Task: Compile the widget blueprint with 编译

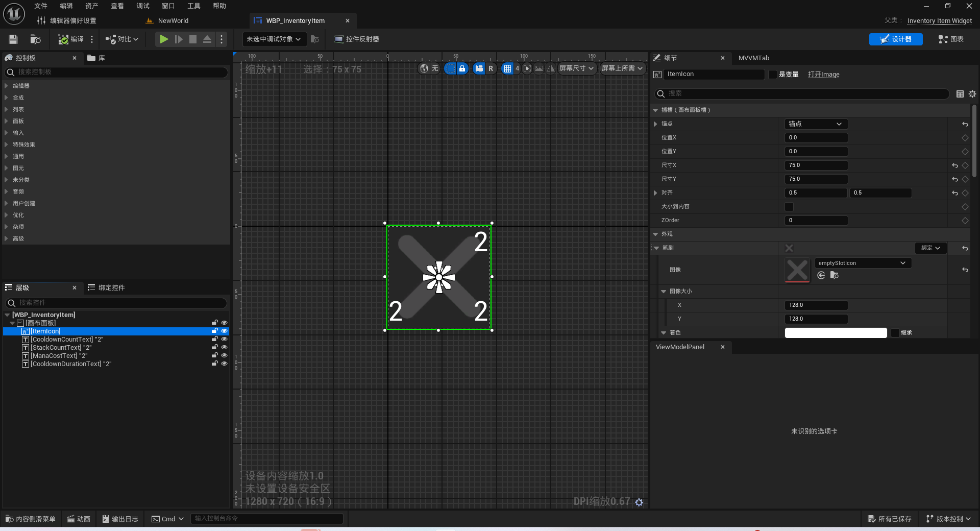Action: pyautogui.click(x=71, y=39)
